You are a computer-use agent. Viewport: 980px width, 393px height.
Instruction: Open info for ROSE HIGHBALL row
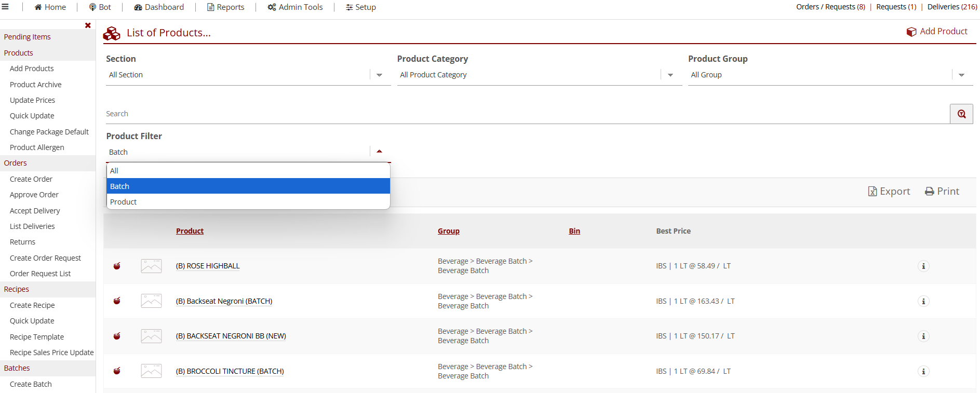click(923, 266)
